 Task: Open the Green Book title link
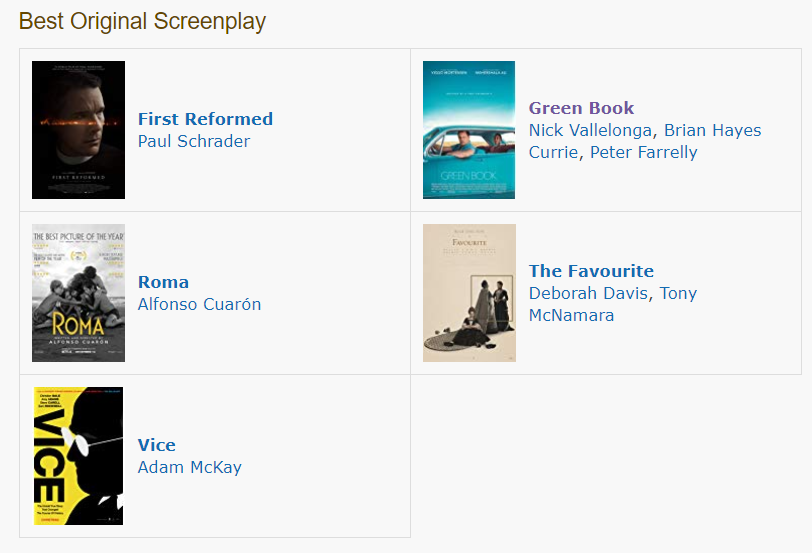pos(581,108)
